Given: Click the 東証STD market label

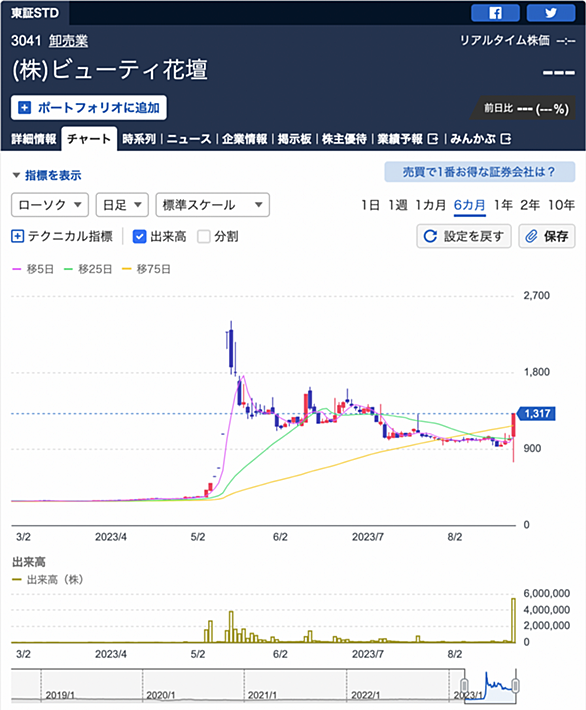Looking at the screenshot, I should click(x=35, y=13).
